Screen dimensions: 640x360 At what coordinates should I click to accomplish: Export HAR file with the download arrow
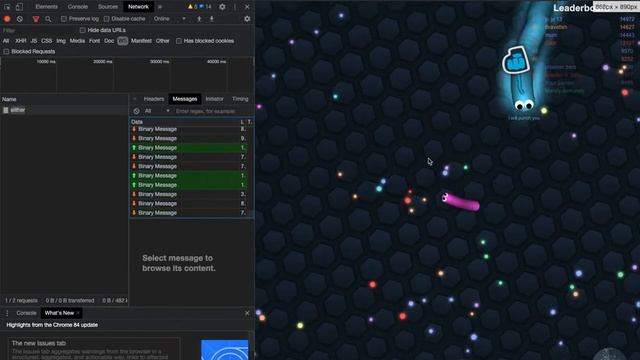tap(211, 19)
